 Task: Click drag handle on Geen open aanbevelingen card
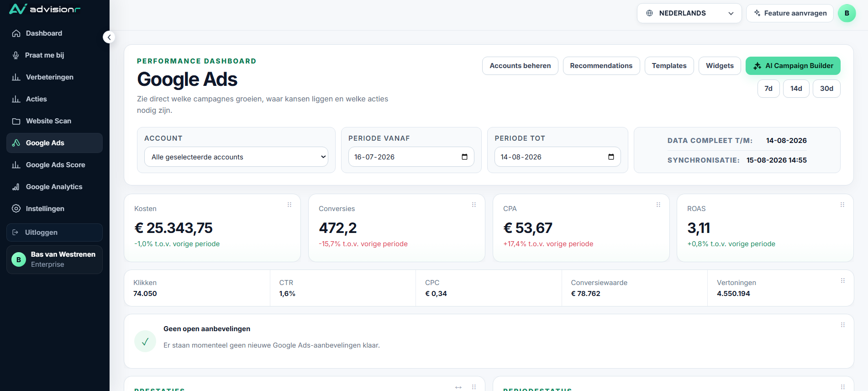pos(843,325)
